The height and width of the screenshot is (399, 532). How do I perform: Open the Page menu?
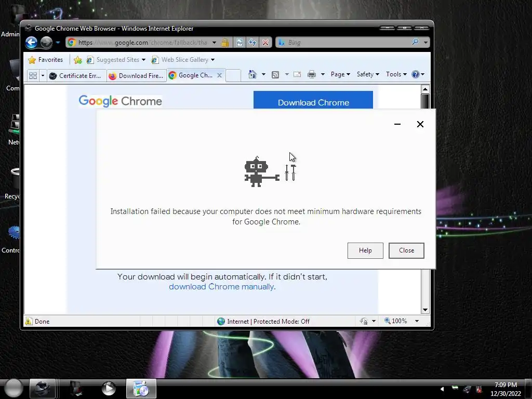pos(340,74)
